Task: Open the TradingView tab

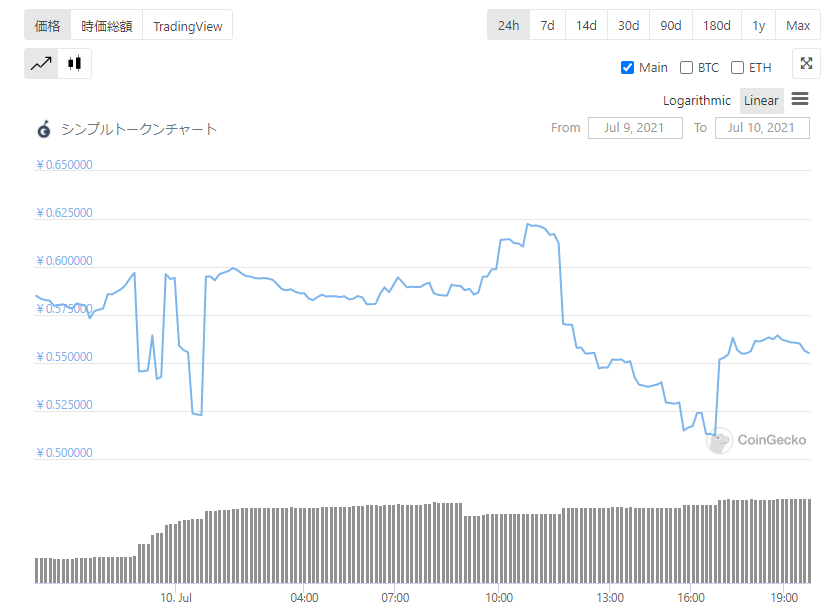Action: 187,25
